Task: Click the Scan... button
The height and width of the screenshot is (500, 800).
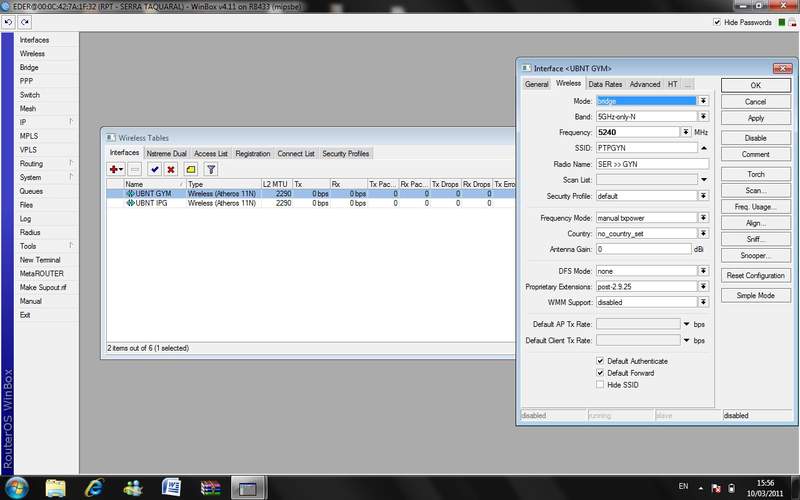Action: point(756,190)
